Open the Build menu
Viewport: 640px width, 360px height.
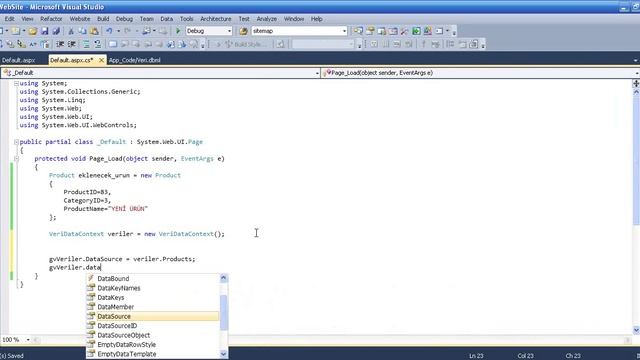click(103, 19)
